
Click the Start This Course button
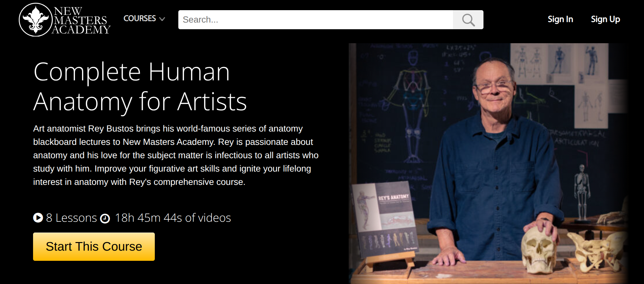point(94,247)
